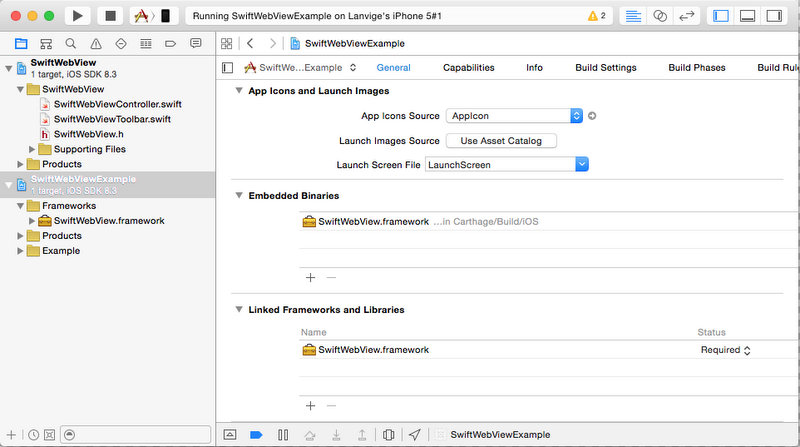This screenshot has height=447, width=800.
Task: Open SwiftWebView.h header file
Action: [89, 134]
